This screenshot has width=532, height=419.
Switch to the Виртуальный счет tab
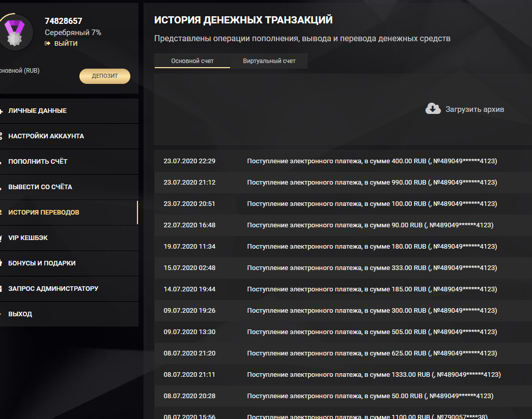[269, 61]
